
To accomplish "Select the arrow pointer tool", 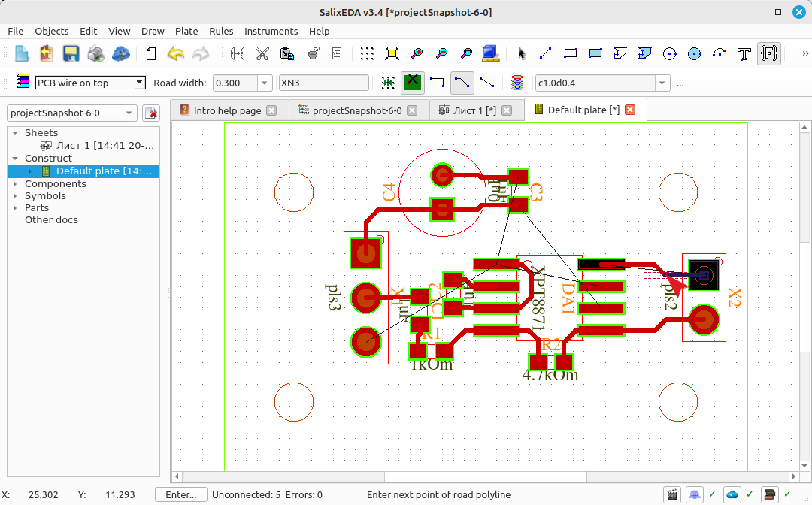I will click(521, 53).
